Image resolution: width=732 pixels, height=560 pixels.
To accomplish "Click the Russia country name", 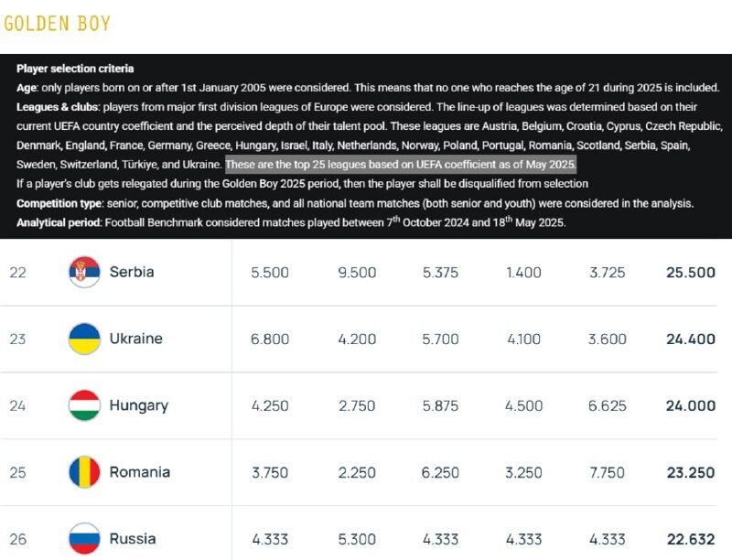I will (x=133, y=539).
